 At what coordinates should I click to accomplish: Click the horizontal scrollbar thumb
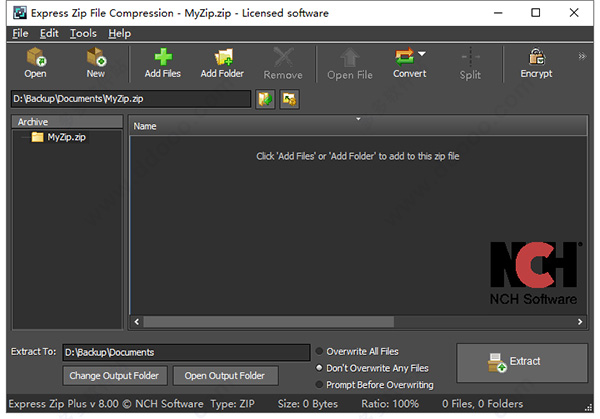tap(269, 322)
